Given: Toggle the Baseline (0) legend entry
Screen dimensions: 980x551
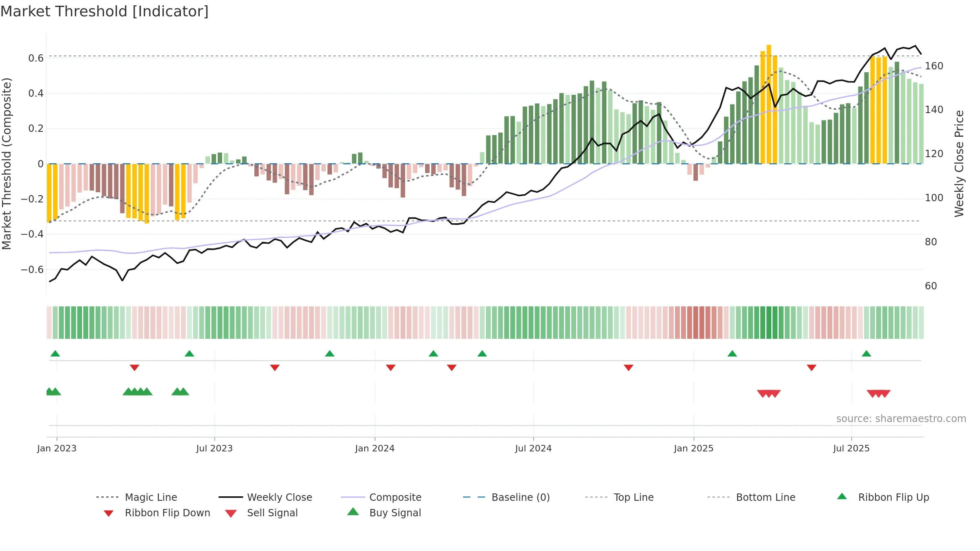Looking at the screenshot, I should tap(506, 497).
